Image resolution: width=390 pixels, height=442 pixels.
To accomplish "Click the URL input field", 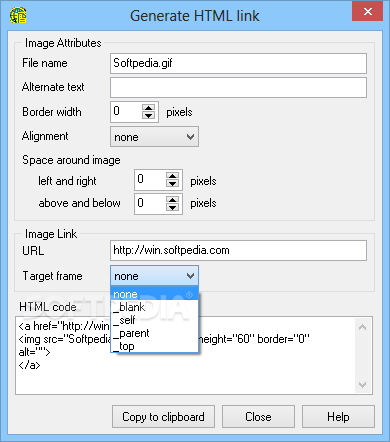I will 238,251.
